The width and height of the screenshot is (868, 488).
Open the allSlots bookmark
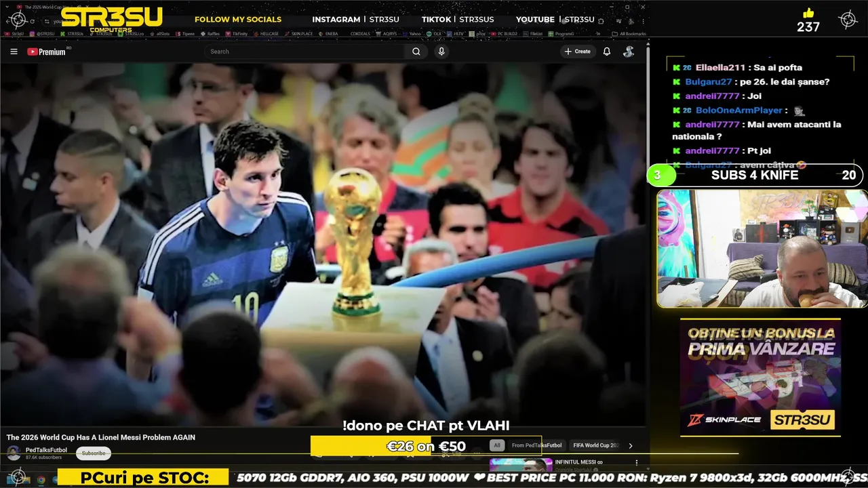(x=160, y=34)
